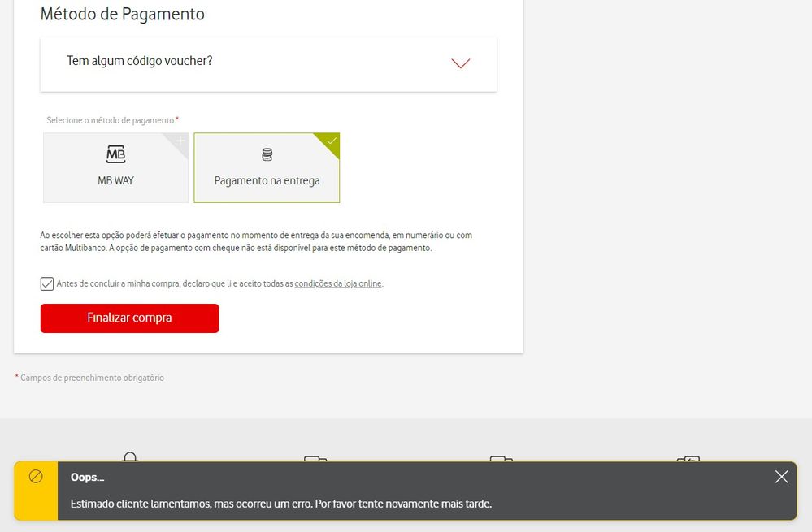This screenshot has height=532, width=812.
Task: Click the error message 'Estimado cliente lamentamos' text
Action: click(280, 504)
